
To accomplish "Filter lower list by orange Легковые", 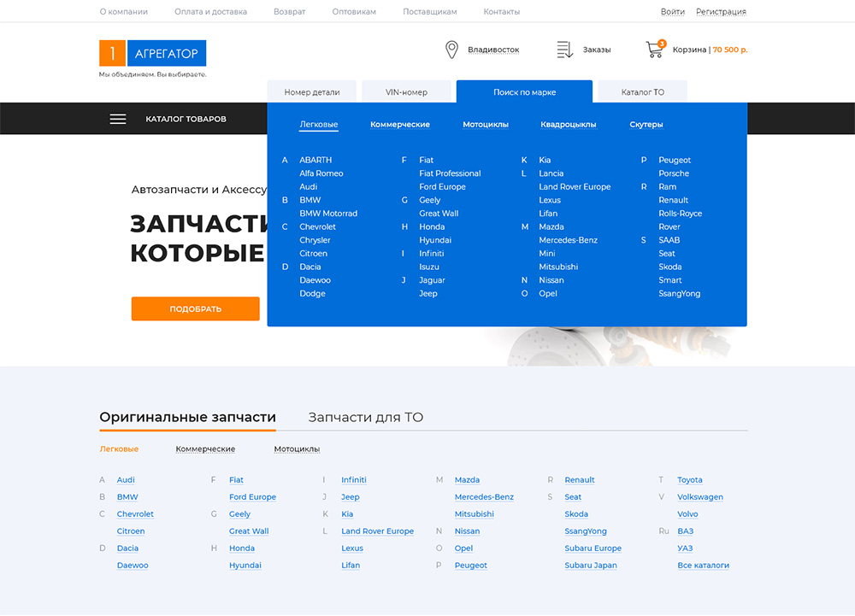I will pyautogui.click(x=119, y=449).
